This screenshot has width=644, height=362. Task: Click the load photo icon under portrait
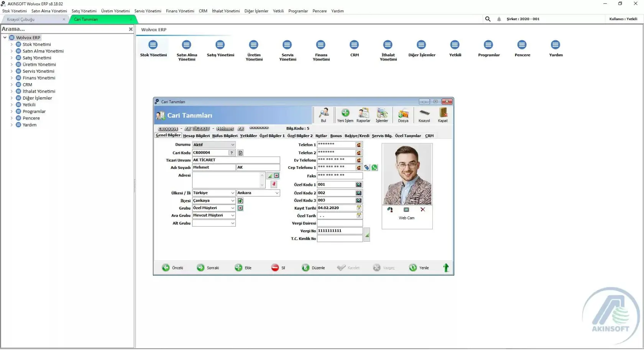tap(390, 210)
